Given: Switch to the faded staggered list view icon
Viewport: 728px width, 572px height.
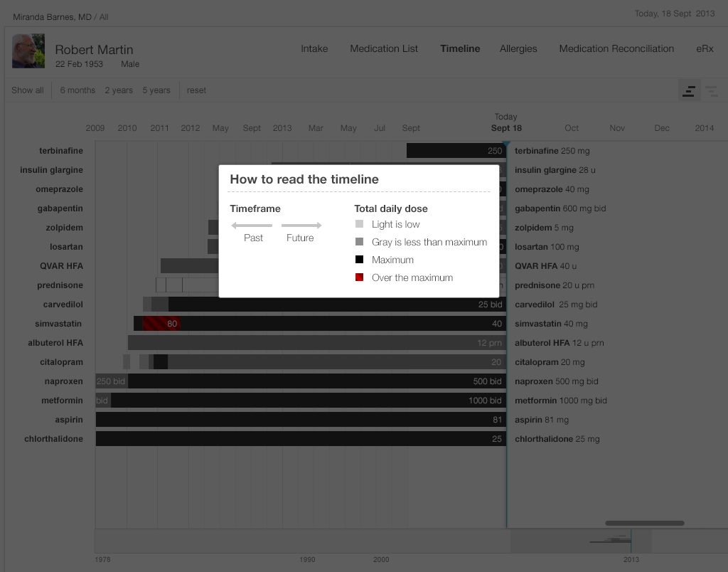Looking at the screenshot, I should 711,90.
